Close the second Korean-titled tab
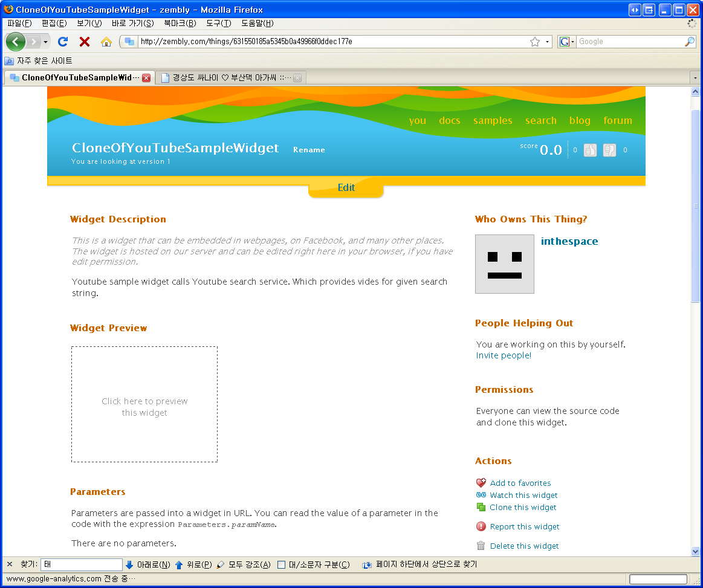Image resolution: width=703 pixels, height=588 pixels. click(297, 78)
